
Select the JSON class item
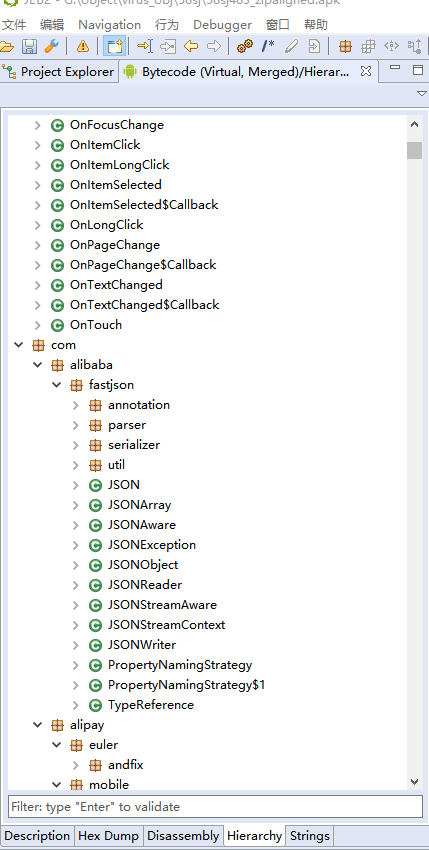coord(124,485)
